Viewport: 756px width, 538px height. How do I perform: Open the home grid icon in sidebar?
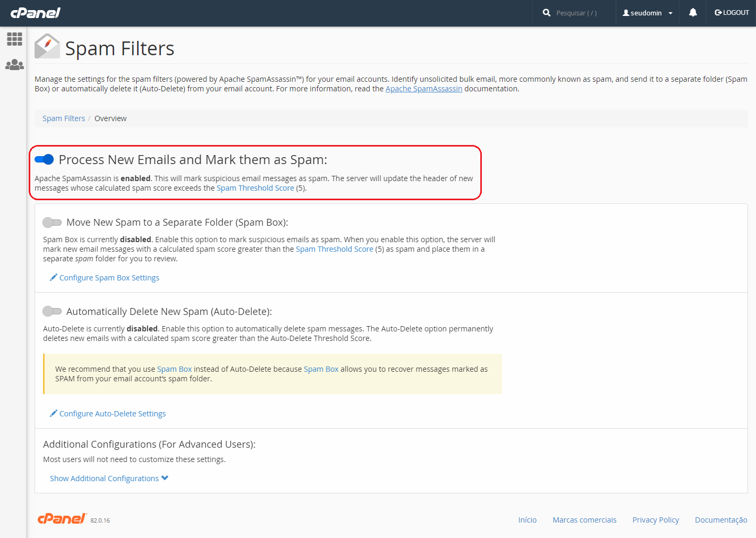(x=14, y=39)
